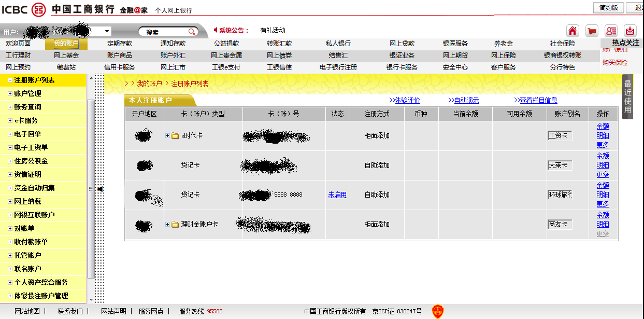
Task: Open 资金自动归集 in sidebar
Action: 35,188
